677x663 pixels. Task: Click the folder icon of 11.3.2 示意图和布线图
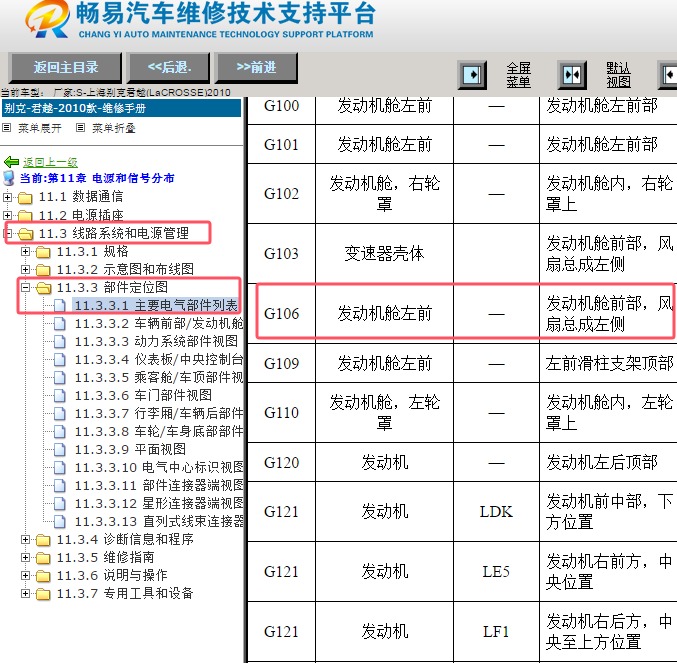[44, 270]
